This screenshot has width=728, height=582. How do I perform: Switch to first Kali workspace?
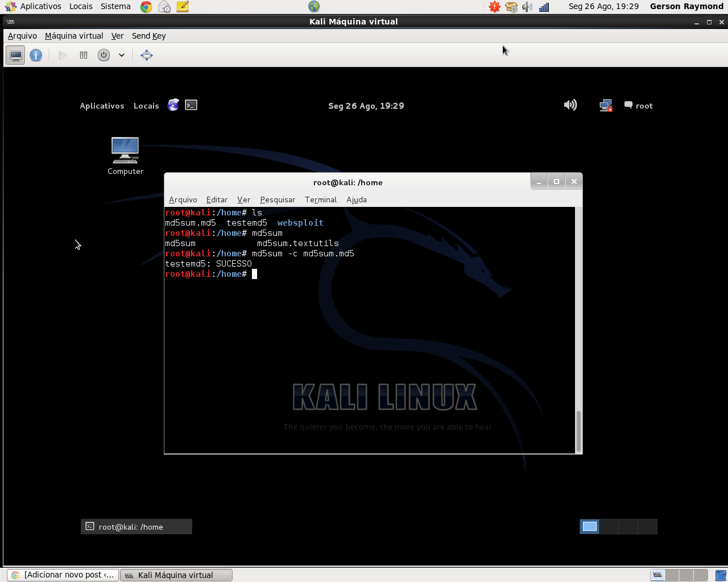pos(590,526)
